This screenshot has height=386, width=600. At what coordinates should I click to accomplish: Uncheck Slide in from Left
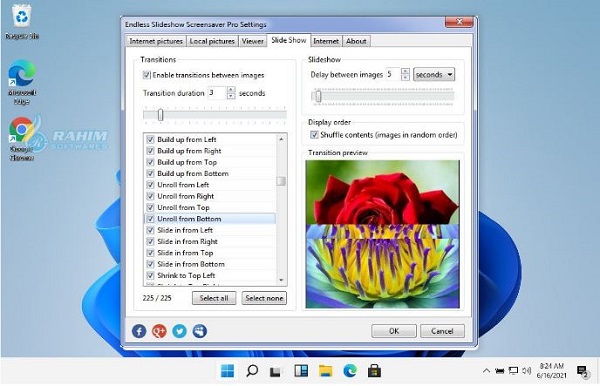pos(150,230)
